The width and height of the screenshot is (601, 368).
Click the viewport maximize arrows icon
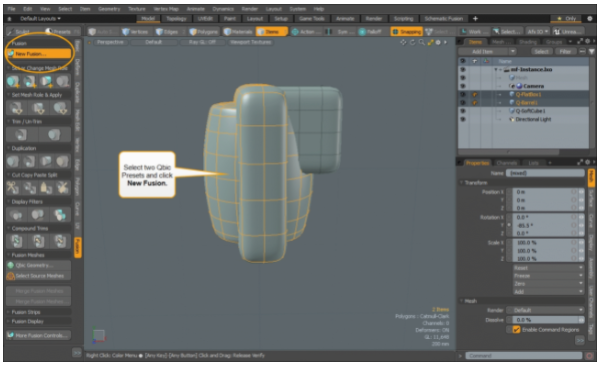click(x=430, y=43)
